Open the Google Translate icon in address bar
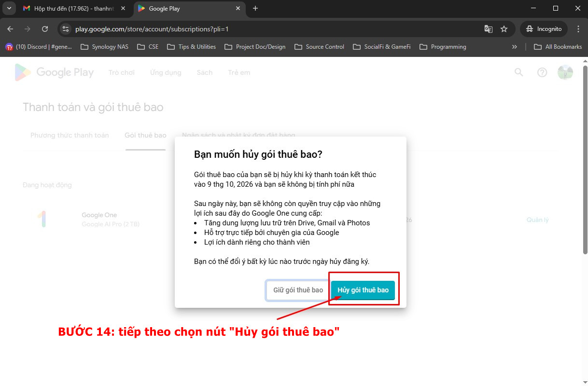Viewport: 588px width, 386px height. [489, 29]
